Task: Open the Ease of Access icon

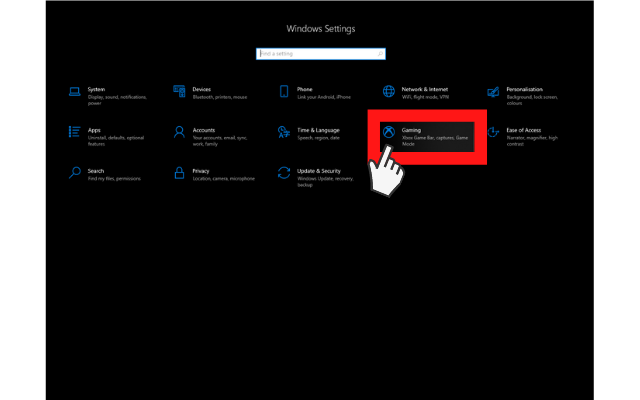Action: point(493,132)
